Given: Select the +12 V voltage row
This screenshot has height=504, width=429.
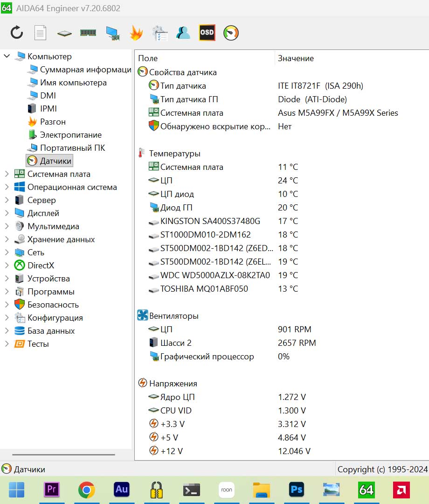Looking at the screenshot, I should click(x=282, y=451).
